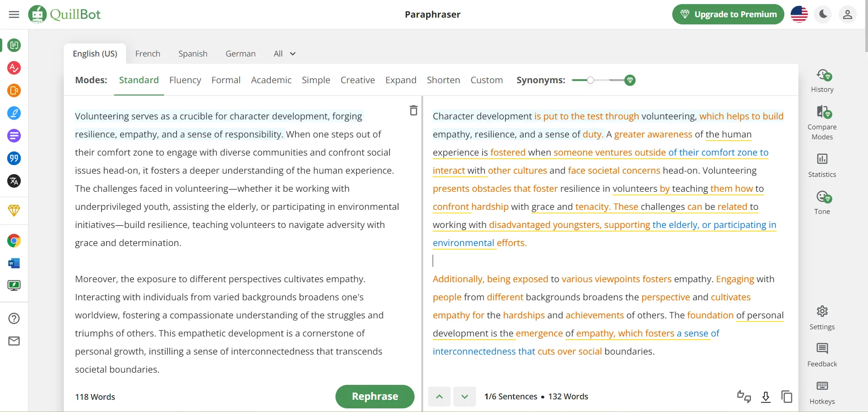The image size is (868, 412).
Task: Click the Rephrase button
Action: tap(374, 397)
